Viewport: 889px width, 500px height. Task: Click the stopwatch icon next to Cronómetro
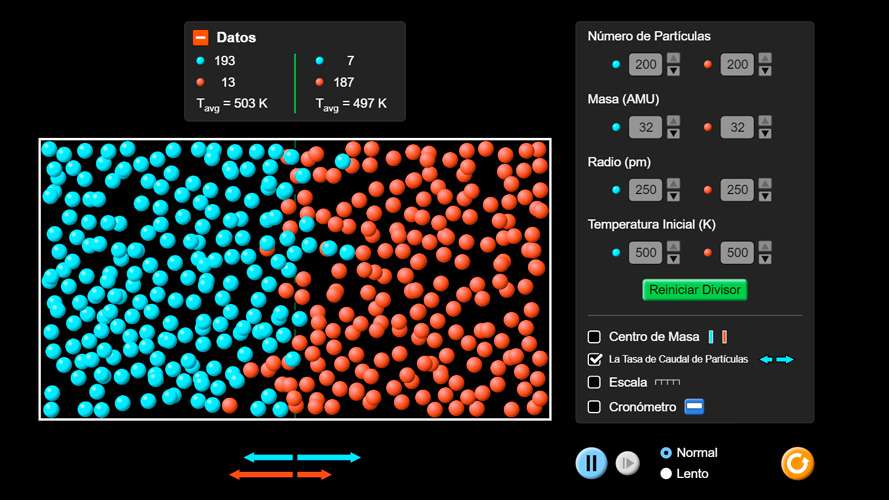point(695,407)
